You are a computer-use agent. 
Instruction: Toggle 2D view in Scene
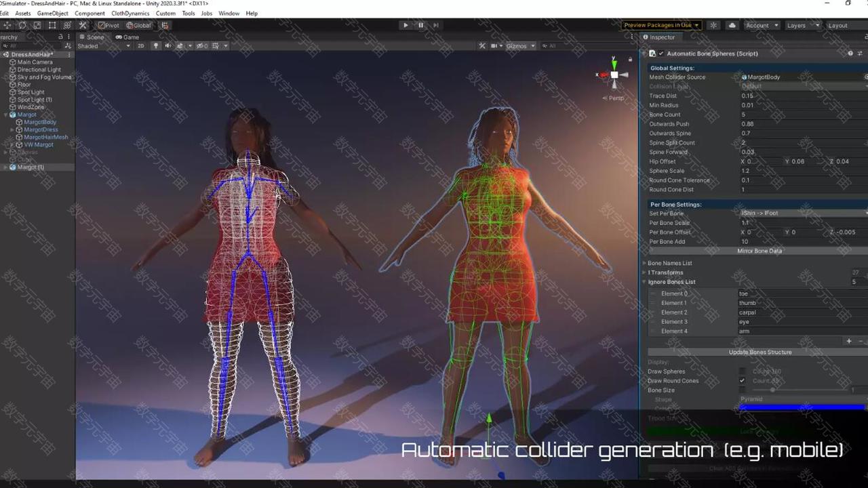pos(141,46)
